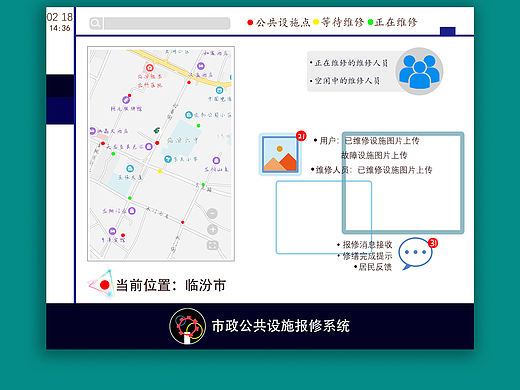The height and width of the screenshot is (390, 520).
Task: Select 修缮完成提示 message option
Action: pyautogui.click(x=365, y=256)
